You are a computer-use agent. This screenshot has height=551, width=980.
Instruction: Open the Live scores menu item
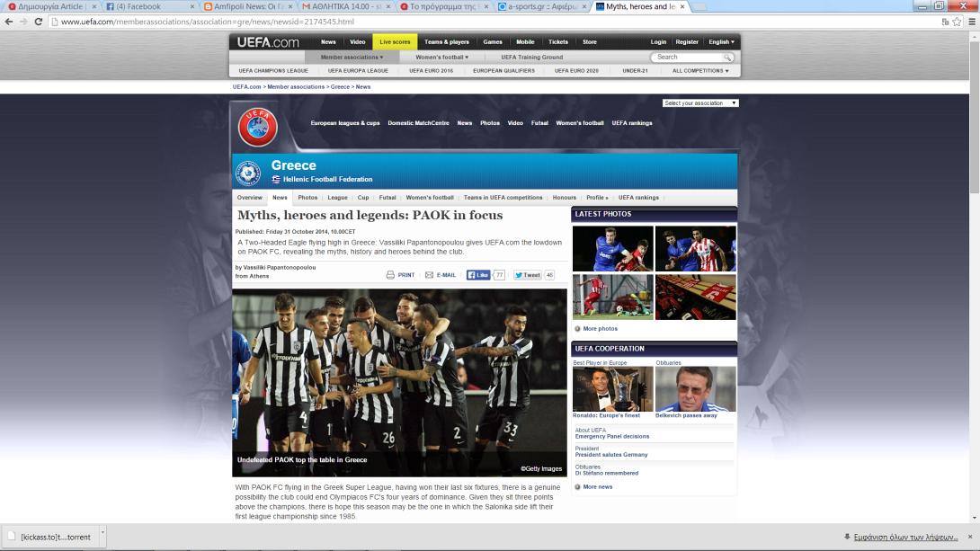coord(395,42)
